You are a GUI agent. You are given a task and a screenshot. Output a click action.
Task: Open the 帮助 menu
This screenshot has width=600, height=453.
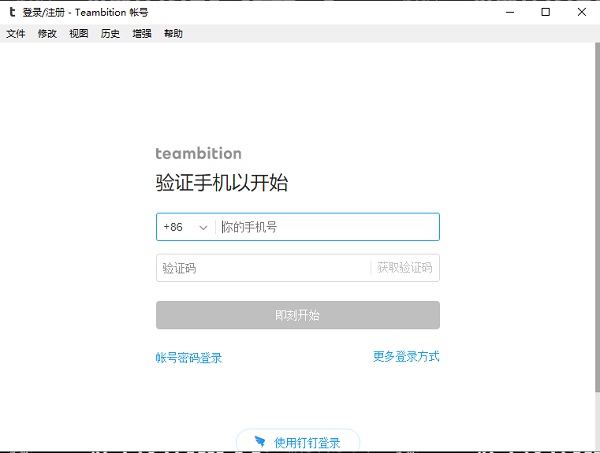(173, 34)
